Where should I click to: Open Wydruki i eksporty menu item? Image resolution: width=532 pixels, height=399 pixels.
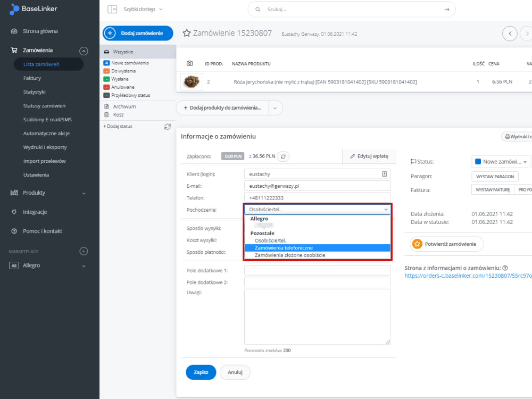coord(45,147)
